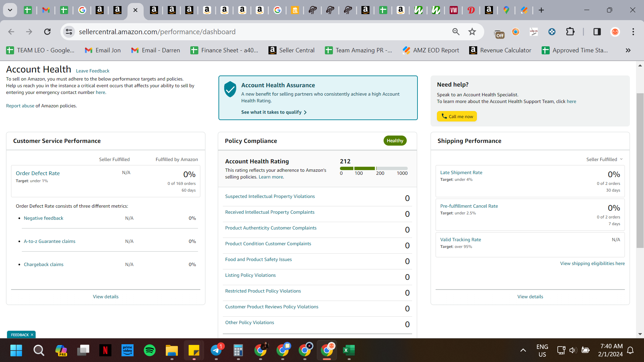This screenshot has width=644, height=362.
Task: Go back to the previous page
Action: [11, 32]
